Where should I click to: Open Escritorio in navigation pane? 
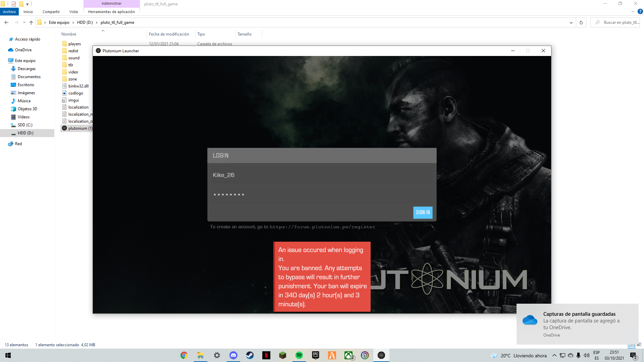pyautogui.click(x=26, y=85)
